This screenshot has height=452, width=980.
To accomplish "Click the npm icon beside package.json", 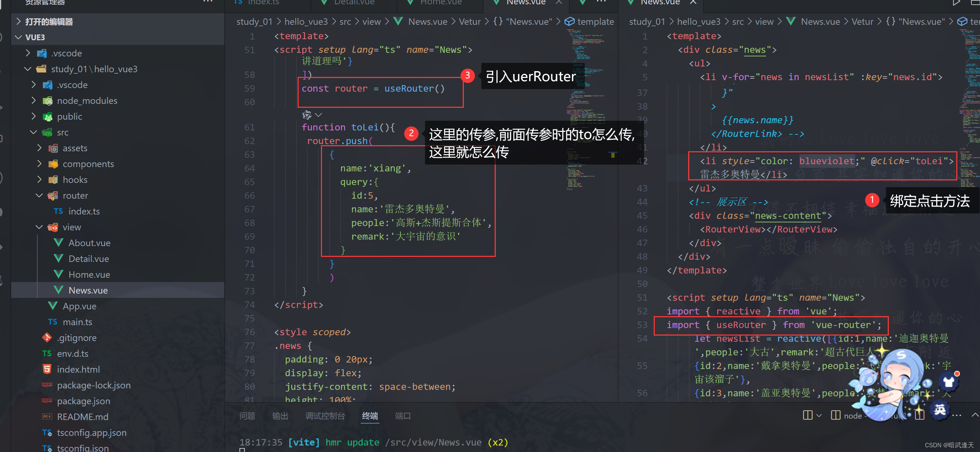I will 47,401.
